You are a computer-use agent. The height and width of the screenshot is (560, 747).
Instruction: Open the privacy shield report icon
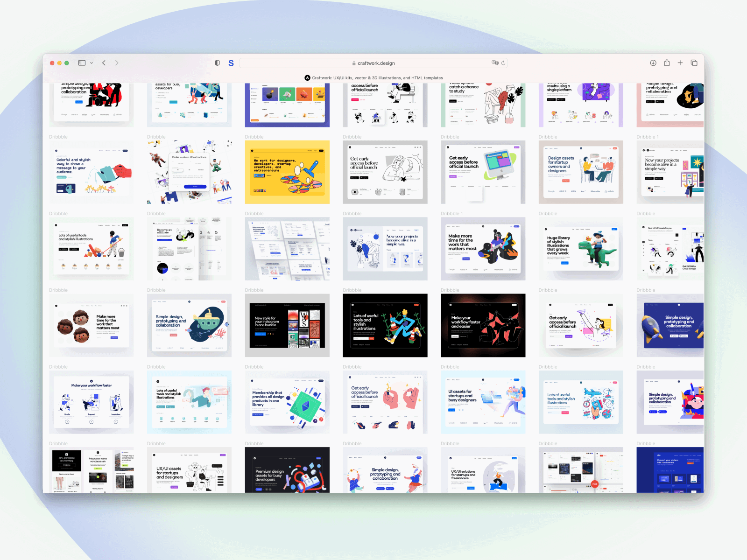[217, 63]
